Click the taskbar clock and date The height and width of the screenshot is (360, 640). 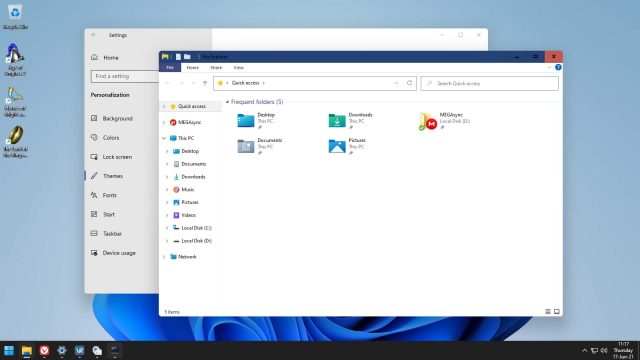tap(623, 351)
